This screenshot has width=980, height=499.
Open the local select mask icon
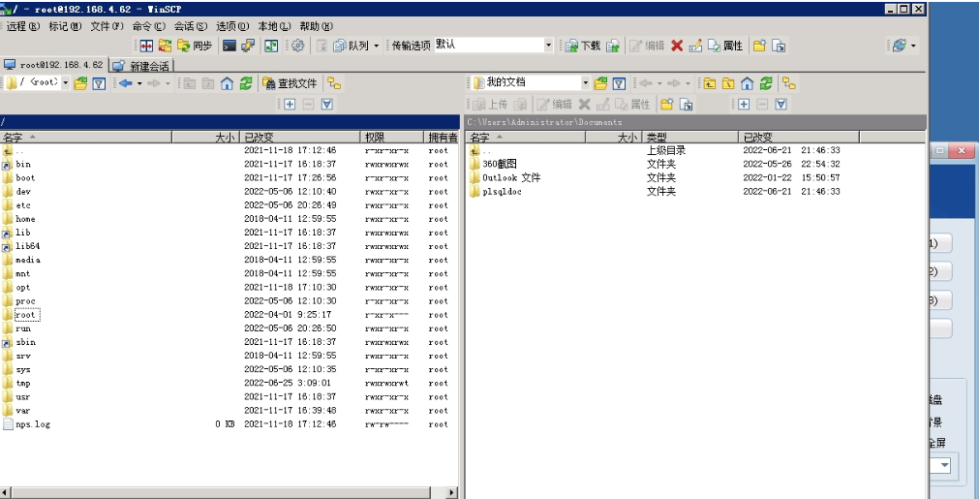(781, 105)
